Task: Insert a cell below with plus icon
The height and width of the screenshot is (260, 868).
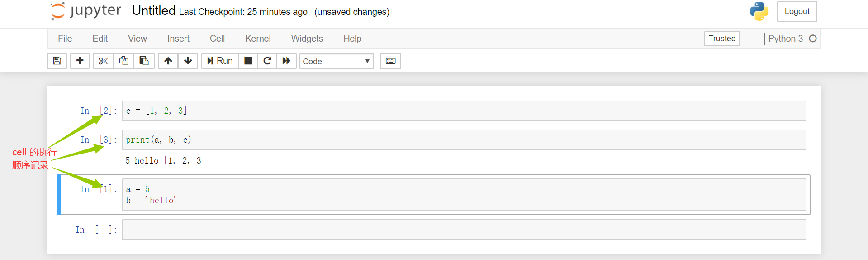Action: click(80, 61)
